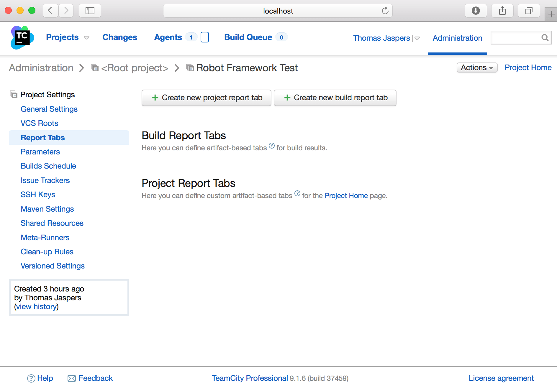Click the Safari downloads icon
557x392 pixels.
[x=476, y=11]
